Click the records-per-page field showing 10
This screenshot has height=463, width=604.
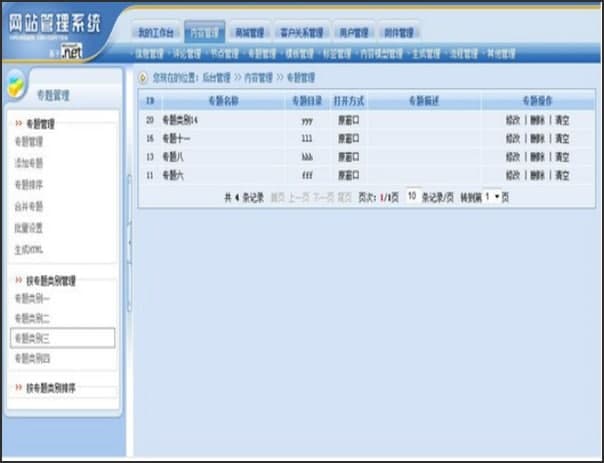[x=412, y=196]
